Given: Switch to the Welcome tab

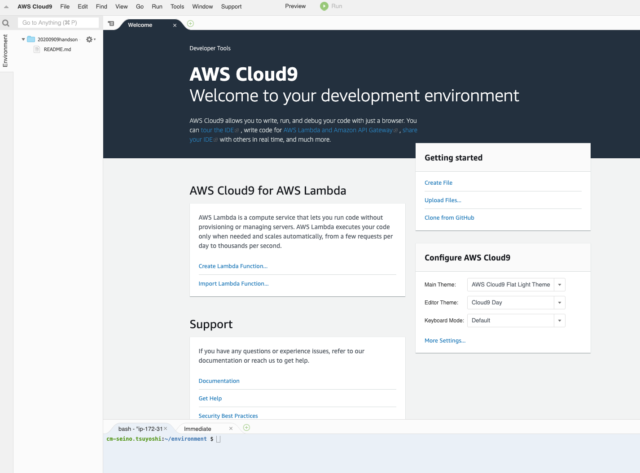Looking at the screenshot, I should coord(140,25).
